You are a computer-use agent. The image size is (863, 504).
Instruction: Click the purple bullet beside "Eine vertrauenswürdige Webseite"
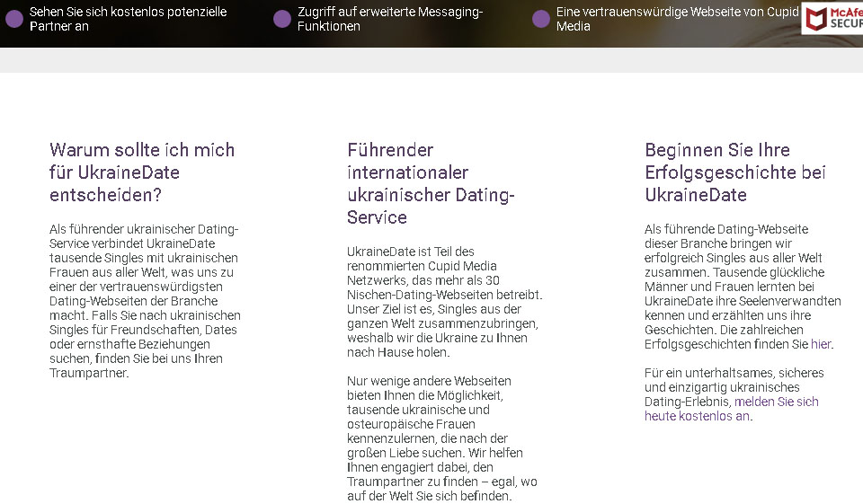540,19
